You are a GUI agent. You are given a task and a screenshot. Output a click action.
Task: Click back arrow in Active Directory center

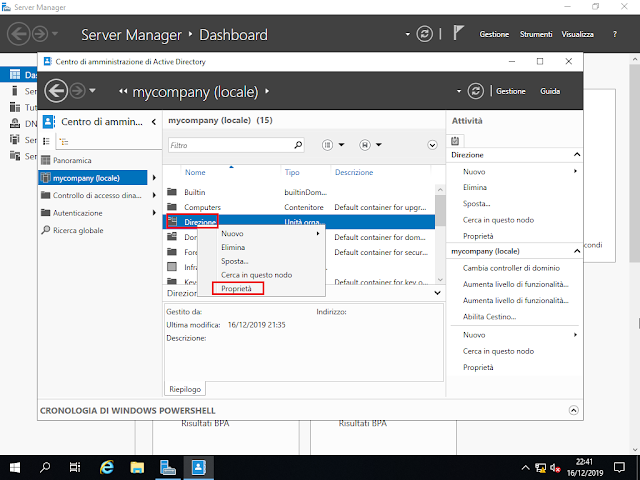(56, 91)
